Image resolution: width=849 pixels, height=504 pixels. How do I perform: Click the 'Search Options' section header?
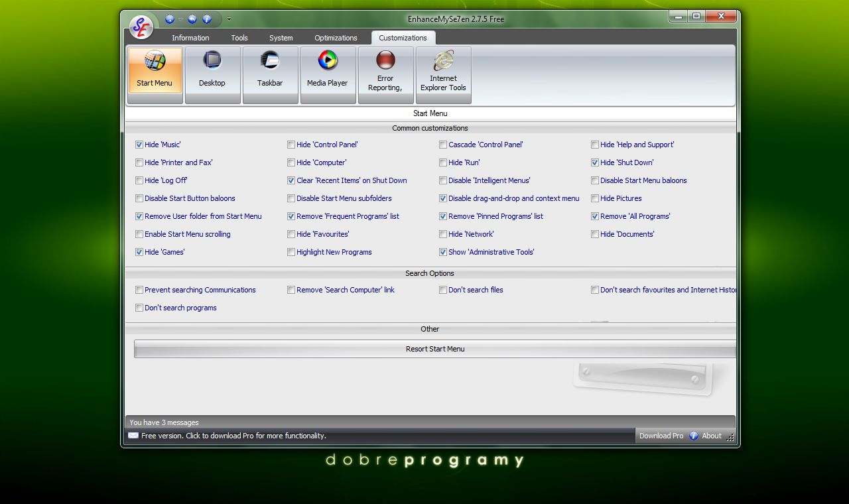pyautogui.click(x=430, y=273)
